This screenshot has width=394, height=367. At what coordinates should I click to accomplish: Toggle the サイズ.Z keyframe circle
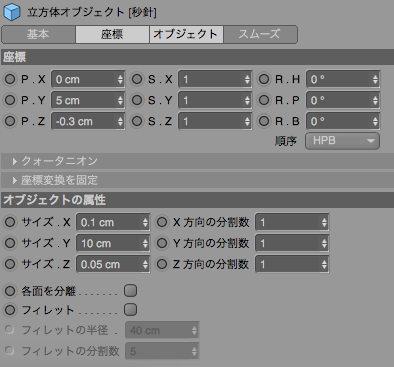tap(10, 264)
